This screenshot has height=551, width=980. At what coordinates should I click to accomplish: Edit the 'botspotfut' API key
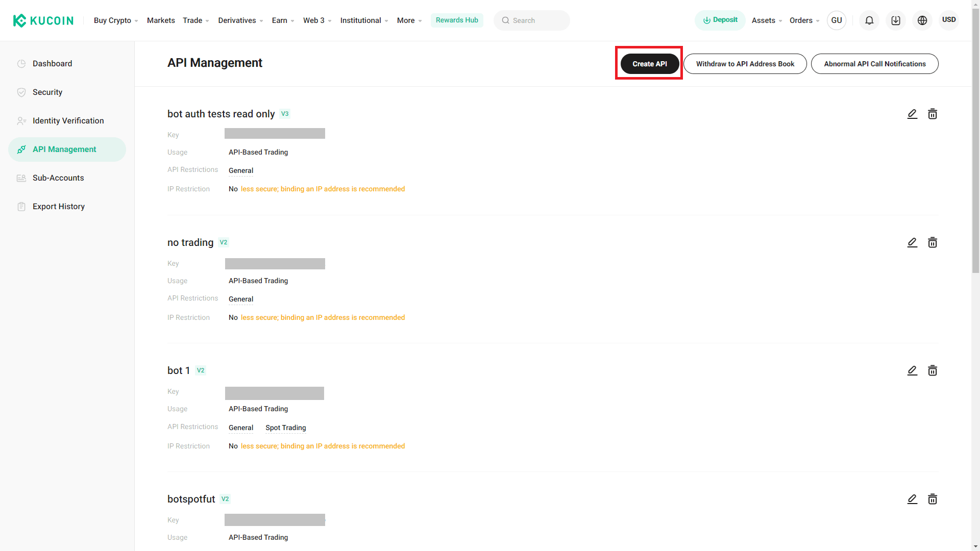[x=912, y=499]
